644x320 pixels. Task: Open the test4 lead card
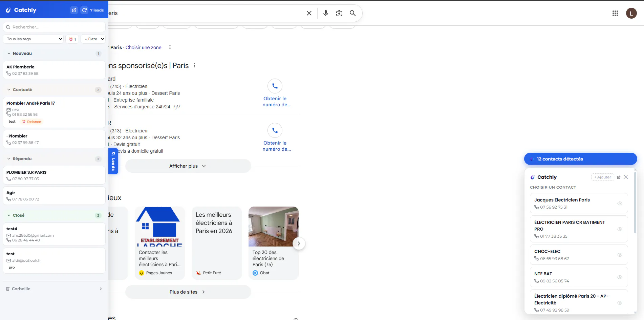pos(54,234)
